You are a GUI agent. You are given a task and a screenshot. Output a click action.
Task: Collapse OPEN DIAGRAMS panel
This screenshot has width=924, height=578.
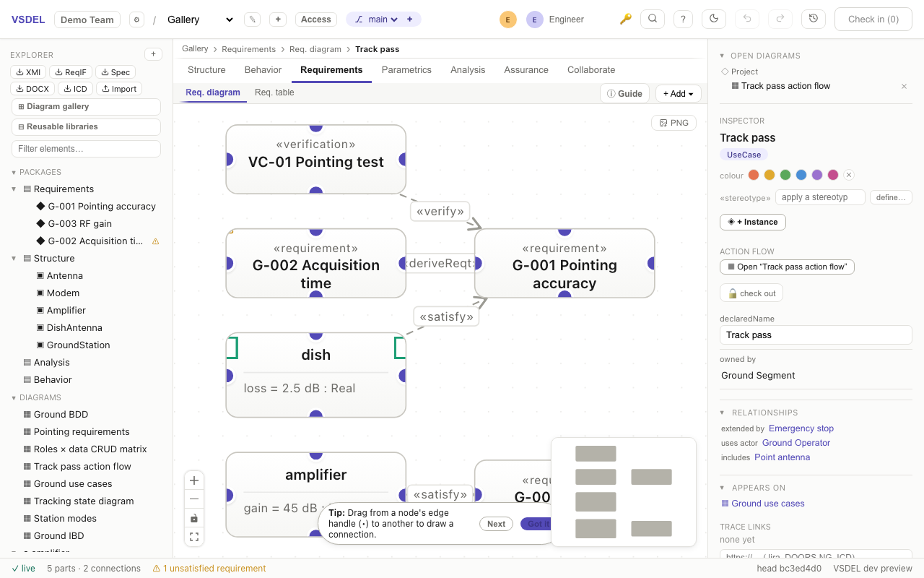[x=722, y=56]
